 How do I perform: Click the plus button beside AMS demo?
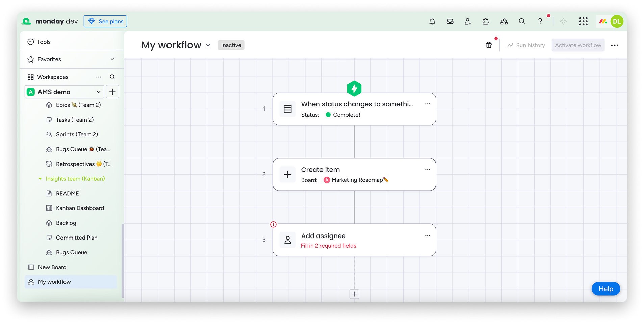tap(112, 92)
